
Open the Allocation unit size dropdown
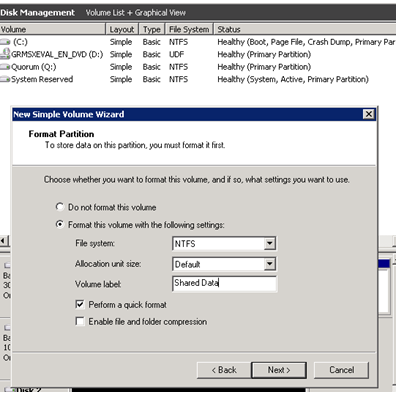point(270,264)
